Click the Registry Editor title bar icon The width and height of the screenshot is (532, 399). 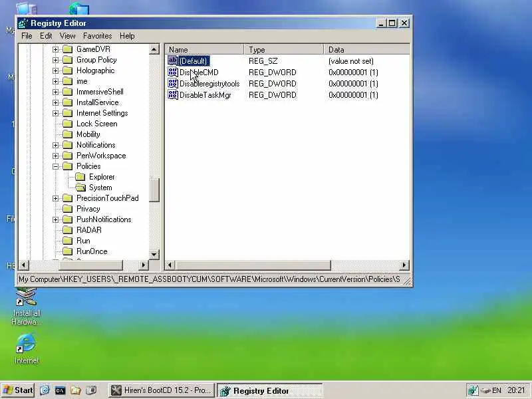pyautogui.click(x=23, y=23)
